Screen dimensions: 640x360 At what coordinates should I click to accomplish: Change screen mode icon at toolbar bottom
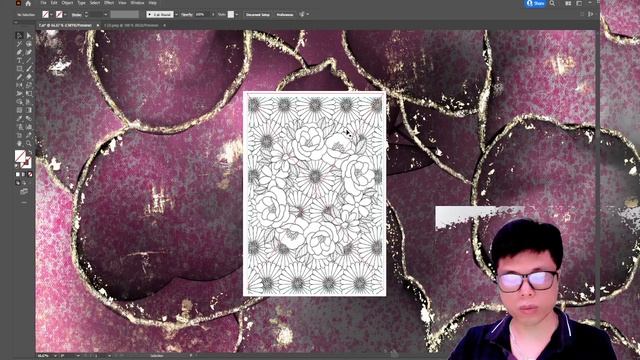(x=24, y=191)
